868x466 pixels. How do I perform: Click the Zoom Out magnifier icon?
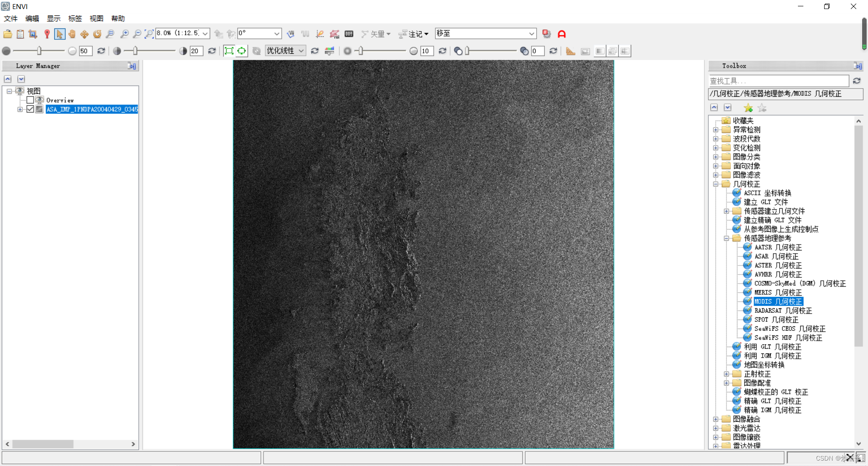(x=137, y=34)
